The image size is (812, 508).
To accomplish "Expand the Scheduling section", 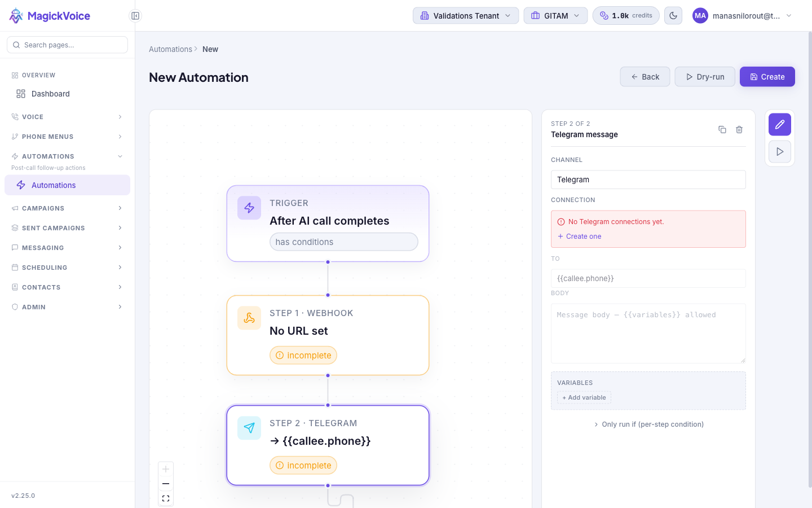I will [x=67, y=268].
